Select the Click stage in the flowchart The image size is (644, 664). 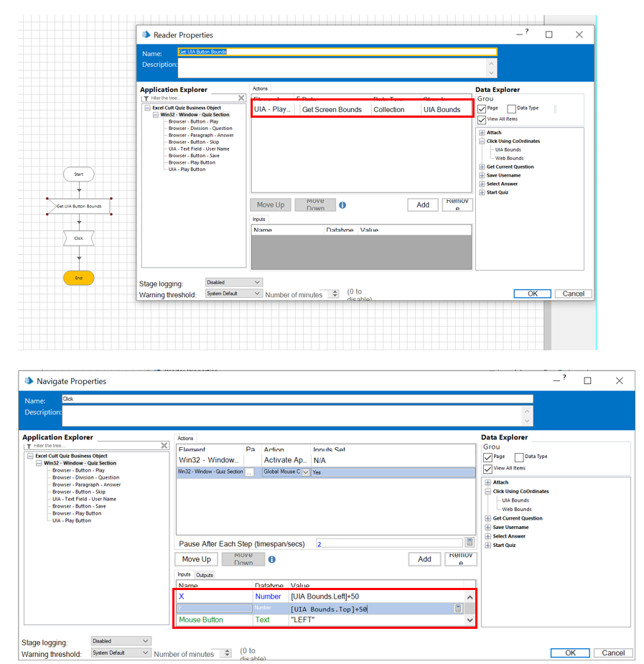[x=79, y=238]
